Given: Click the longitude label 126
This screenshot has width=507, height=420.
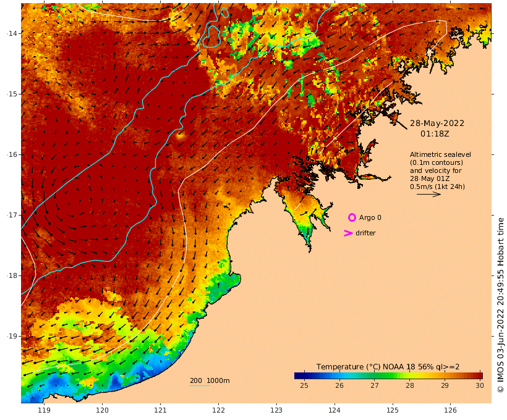Looking at the screenshot, I should 450,410.
